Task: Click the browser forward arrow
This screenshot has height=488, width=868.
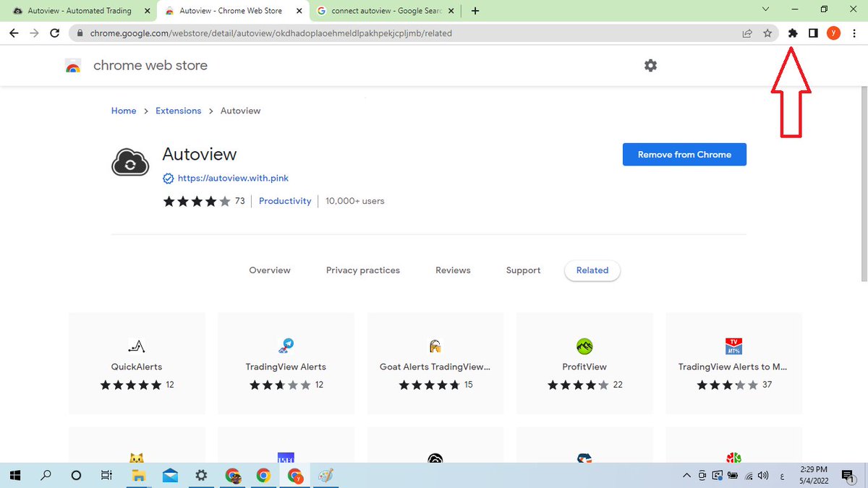Action: click(x=34, y=33)
